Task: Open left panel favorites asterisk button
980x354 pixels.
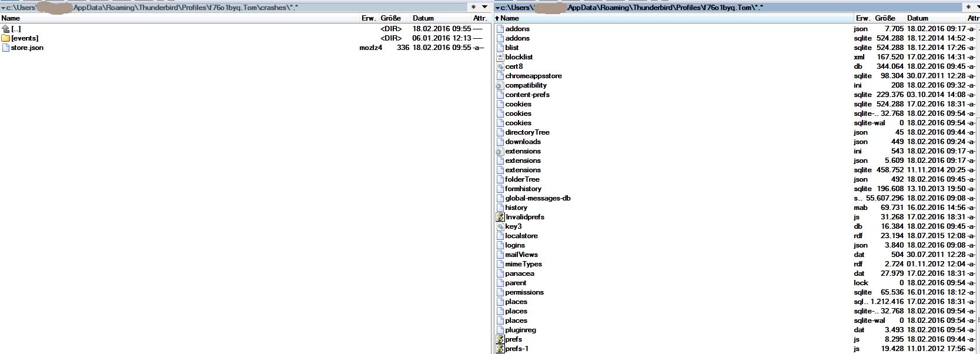Action: [x=474, y=7]
